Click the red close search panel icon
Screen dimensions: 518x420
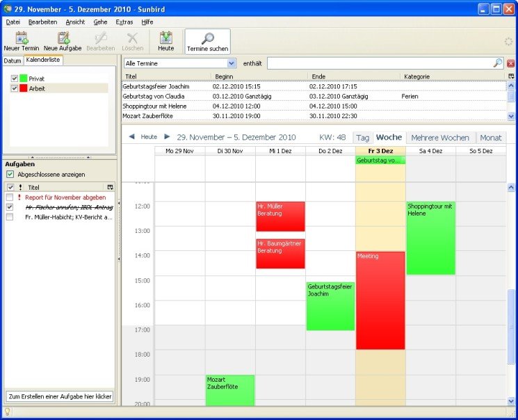(x=511, y=63)
